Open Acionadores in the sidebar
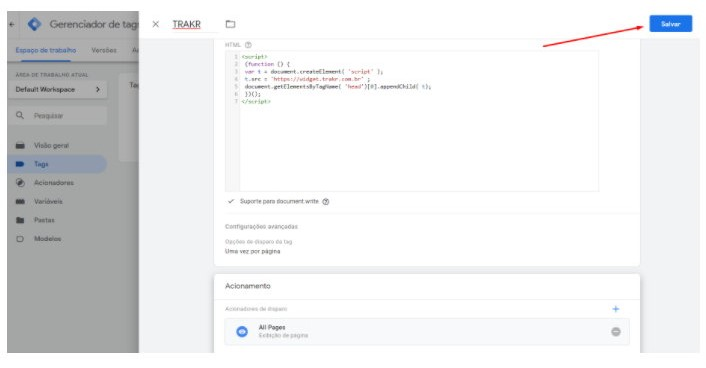The image size is (706, 368). [54, 183]
